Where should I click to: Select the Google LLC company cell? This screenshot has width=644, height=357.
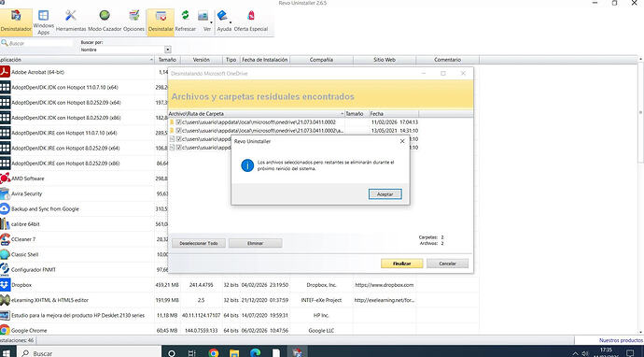321,330
